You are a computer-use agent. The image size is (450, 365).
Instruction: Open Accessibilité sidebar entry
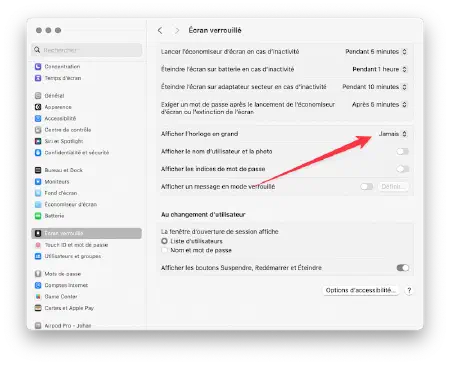coord(86,118)
